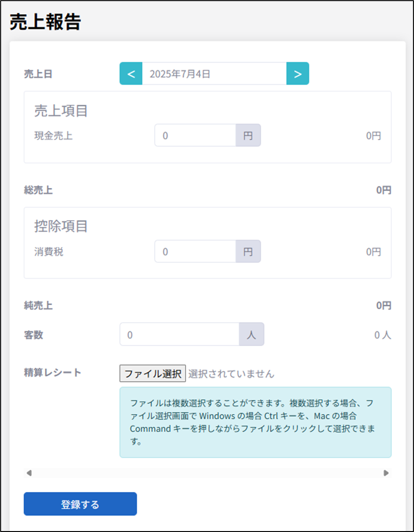Focus the 客数 number input field
Image resolution: width=414 pixels, height=532 pixels.
[x=179, y=335]
